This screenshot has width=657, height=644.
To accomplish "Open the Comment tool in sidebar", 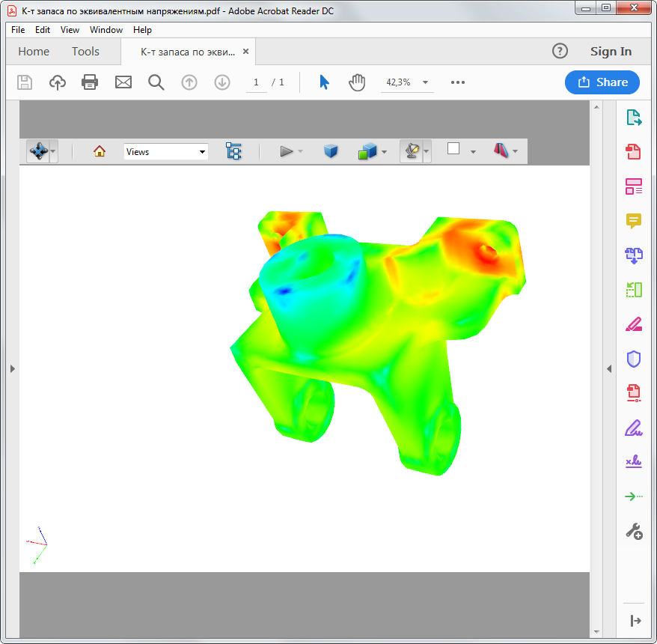I will (x=634, y=220).
